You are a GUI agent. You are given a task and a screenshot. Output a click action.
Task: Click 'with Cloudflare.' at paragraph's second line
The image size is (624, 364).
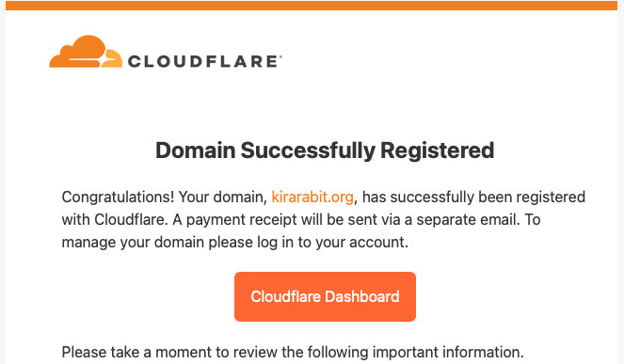tap(115, 219)
